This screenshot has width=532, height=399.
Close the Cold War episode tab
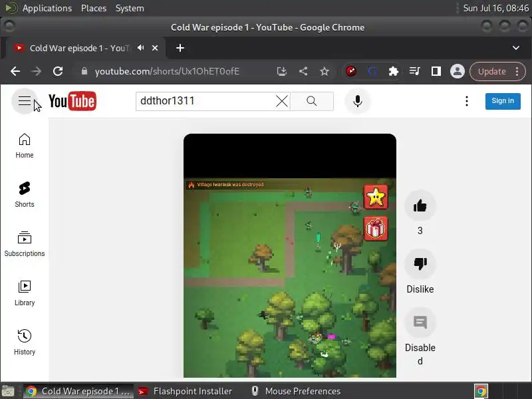155,48
